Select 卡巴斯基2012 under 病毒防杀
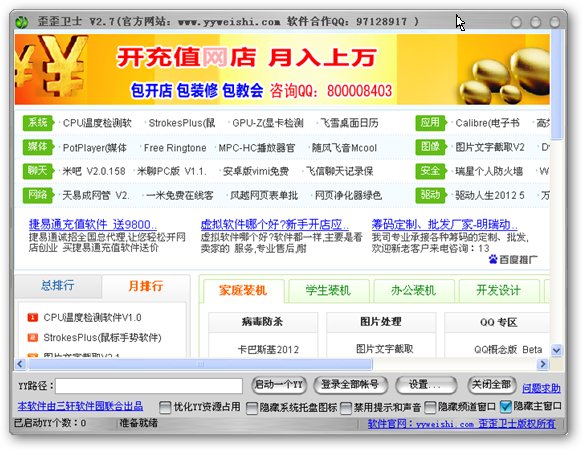 268,350
